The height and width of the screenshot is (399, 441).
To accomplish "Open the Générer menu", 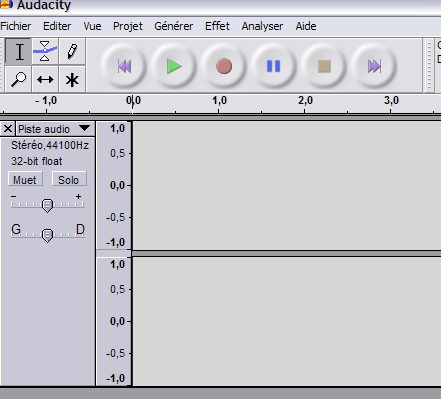I will pyautogui.click(x=173, y=26).
